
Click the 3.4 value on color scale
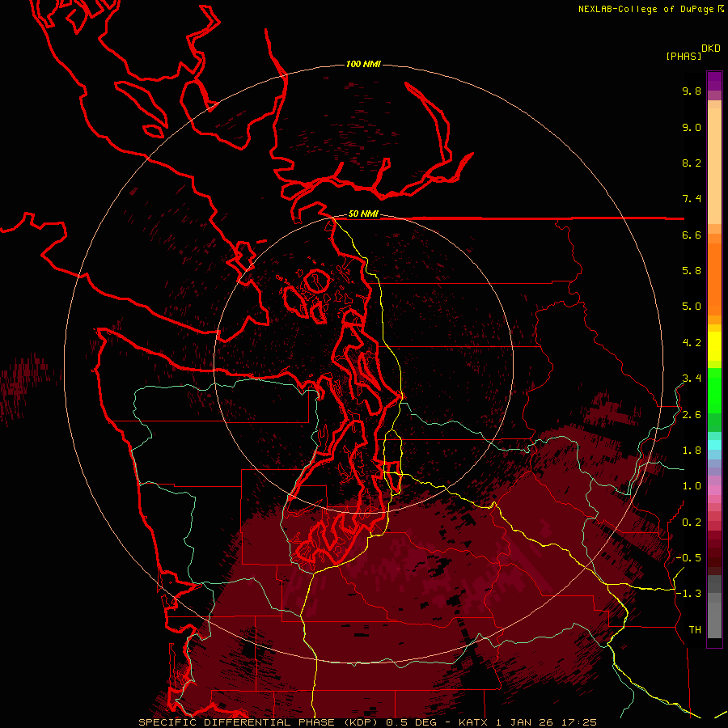(692, 379)
